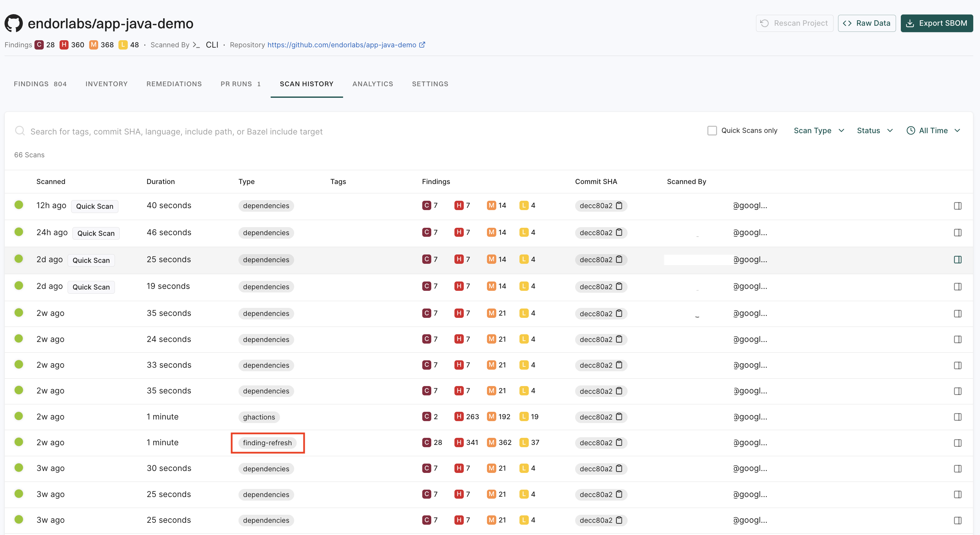This screenshot has width=980, height=535.
Task: Open the Remediations tab
Action: (174, 84)
